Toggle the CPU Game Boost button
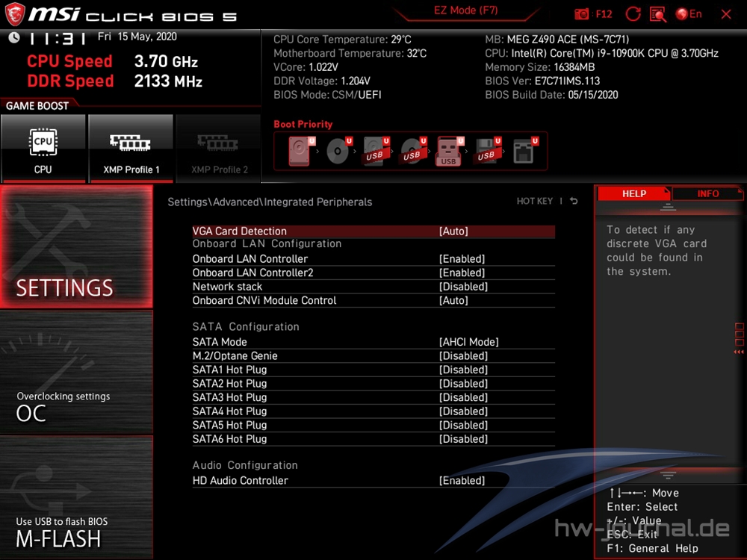 (x=43, y=149)
